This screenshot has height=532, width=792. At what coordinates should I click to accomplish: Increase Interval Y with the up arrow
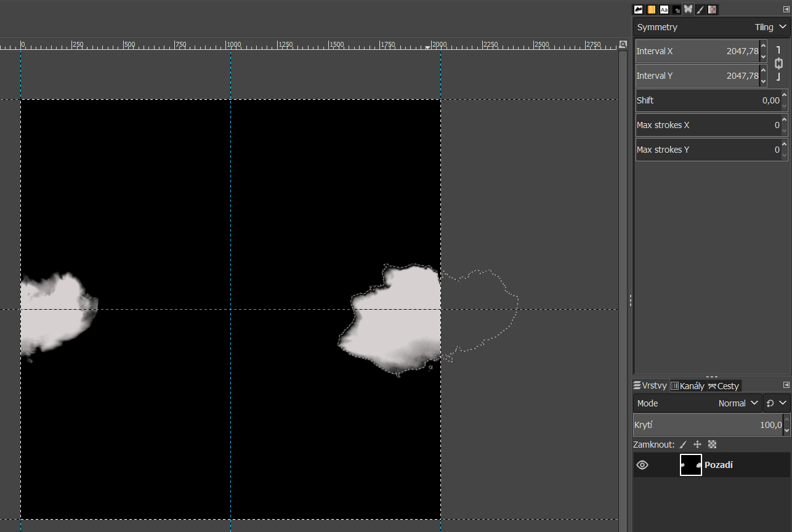(x=764, y=70)
